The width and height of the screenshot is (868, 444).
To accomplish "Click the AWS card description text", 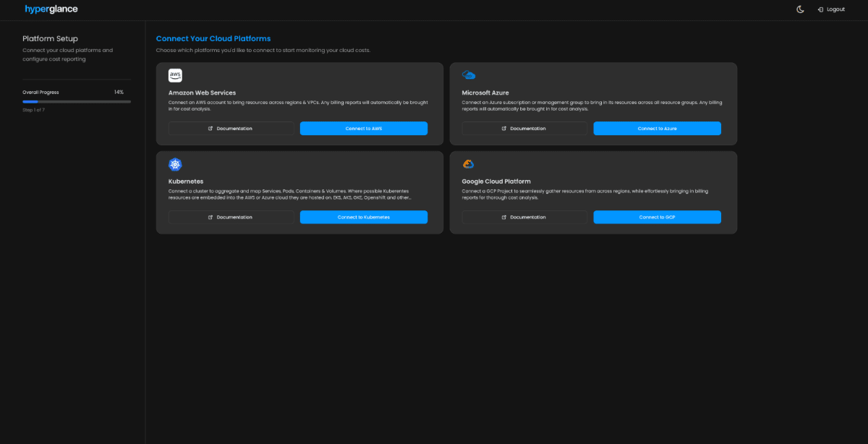I will click(298, 106).
